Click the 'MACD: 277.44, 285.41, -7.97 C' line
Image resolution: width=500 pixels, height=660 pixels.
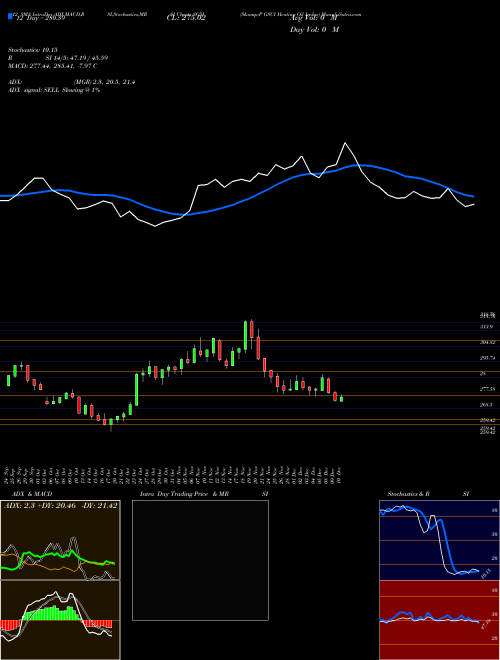coord(53,66)
